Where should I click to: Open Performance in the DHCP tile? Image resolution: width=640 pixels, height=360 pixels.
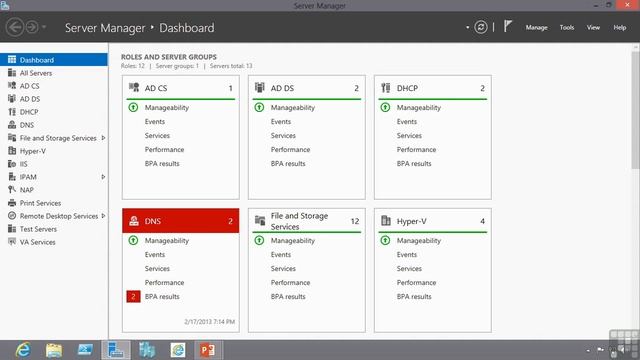click(x=416, y=149)
